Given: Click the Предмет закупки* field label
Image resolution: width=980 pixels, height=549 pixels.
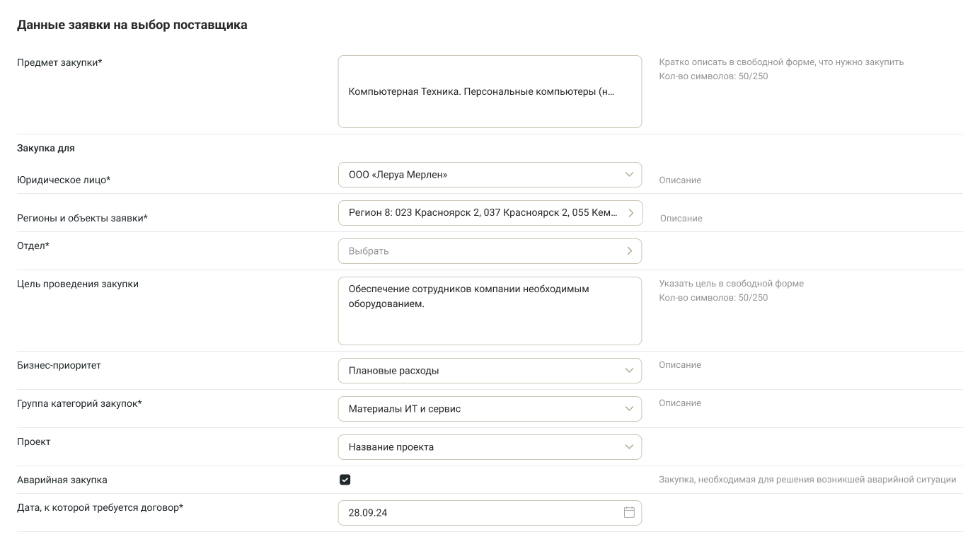Looking at the screenshot, I should pyautogui.click(x=59, y=62).
